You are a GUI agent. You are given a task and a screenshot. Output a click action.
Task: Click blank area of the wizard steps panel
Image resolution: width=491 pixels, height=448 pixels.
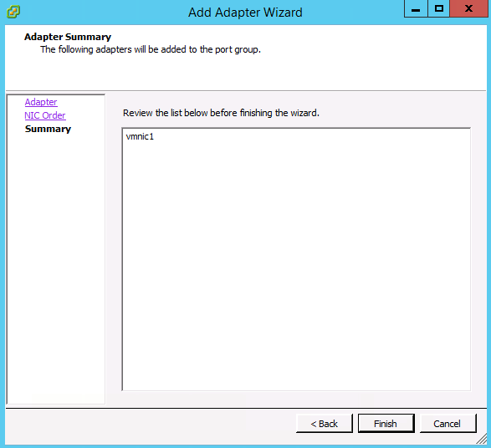[56, 266]
